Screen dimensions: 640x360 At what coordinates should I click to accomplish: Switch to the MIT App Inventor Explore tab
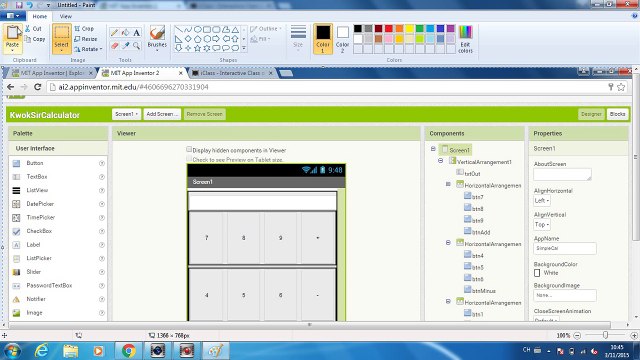51,73
